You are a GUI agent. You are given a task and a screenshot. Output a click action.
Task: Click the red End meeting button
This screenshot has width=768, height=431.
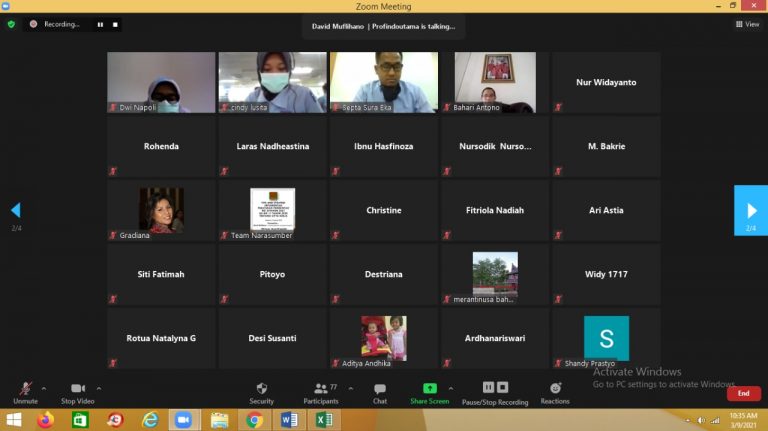(x=743, y=393)
